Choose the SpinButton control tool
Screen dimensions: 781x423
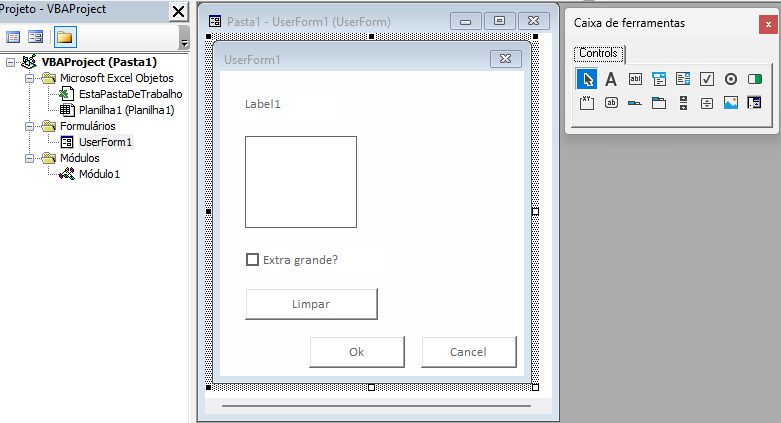pos(707,103)
